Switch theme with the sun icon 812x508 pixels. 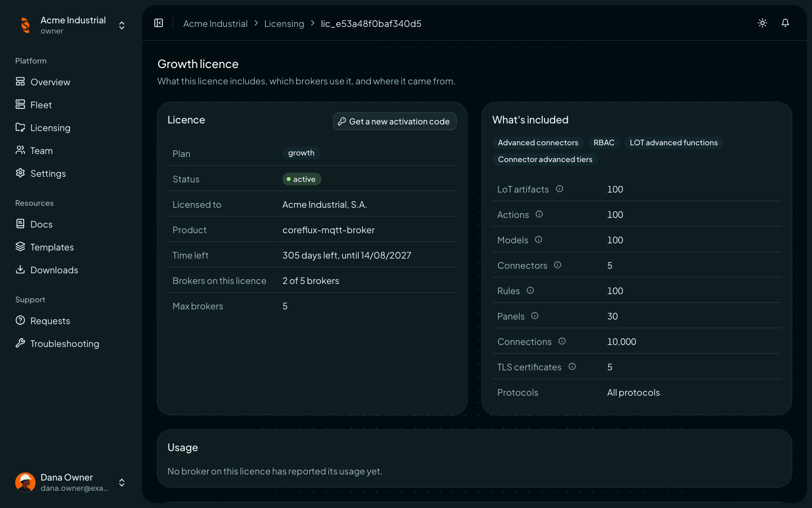[x=762, y=23]
